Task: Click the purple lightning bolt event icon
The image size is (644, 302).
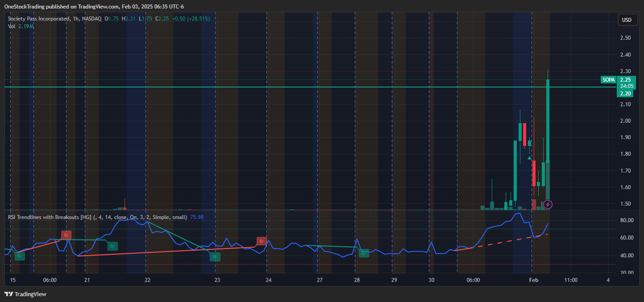Action: coord(548,205)
